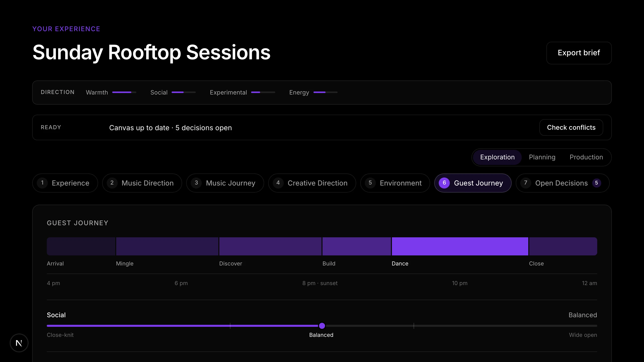This screenshot has width=644, height=362.
Task: Click the '6 pm' time label
Action: [x=181, y=283]
